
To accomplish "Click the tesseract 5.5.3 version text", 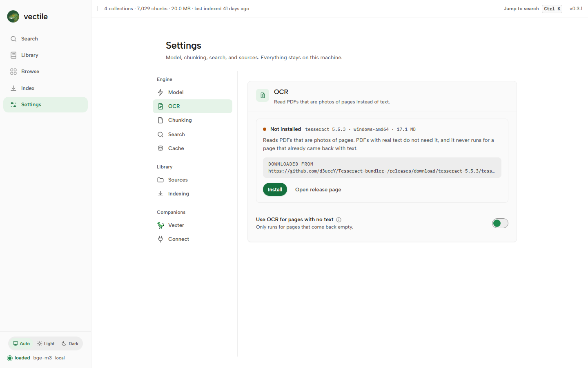I will click(325, 130).
